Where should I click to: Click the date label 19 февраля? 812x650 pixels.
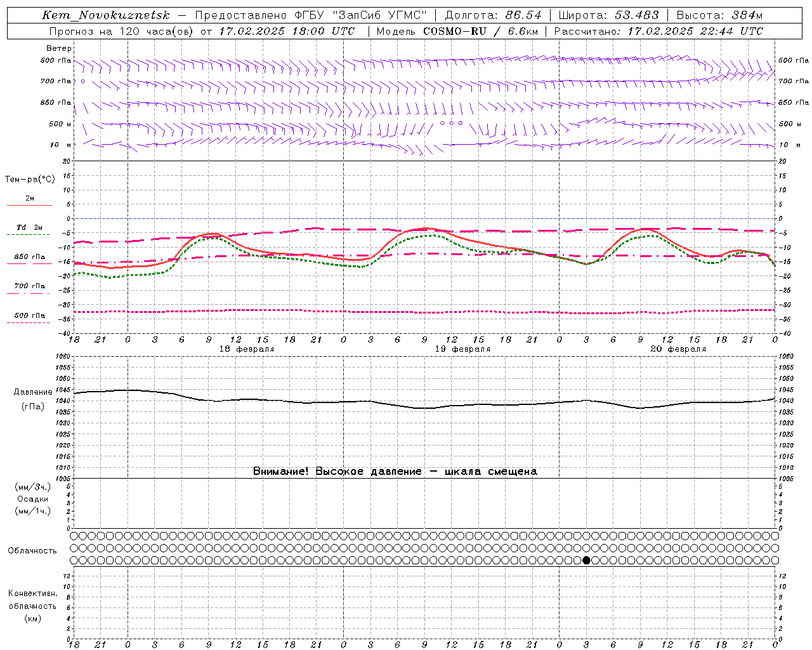462,349
